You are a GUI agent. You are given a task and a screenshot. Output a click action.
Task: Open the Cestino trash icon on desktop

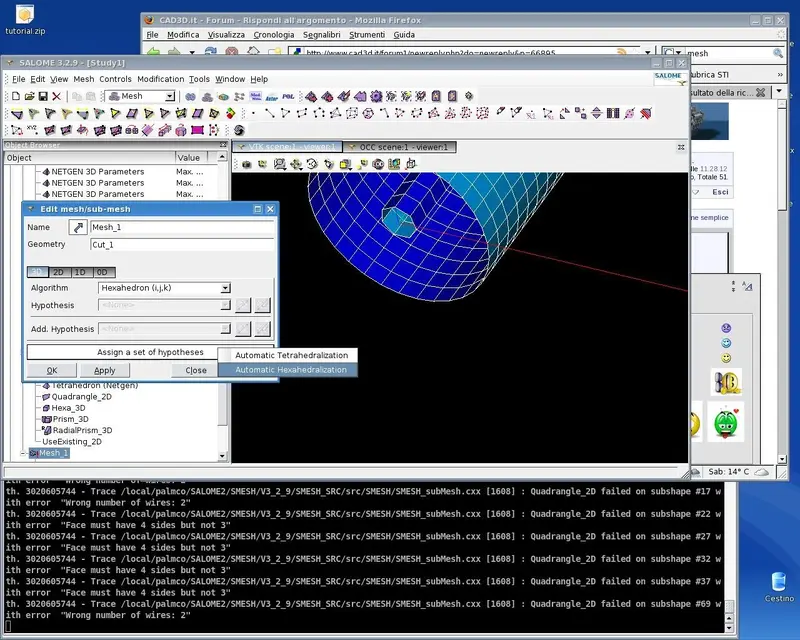[x=779, y=583]
